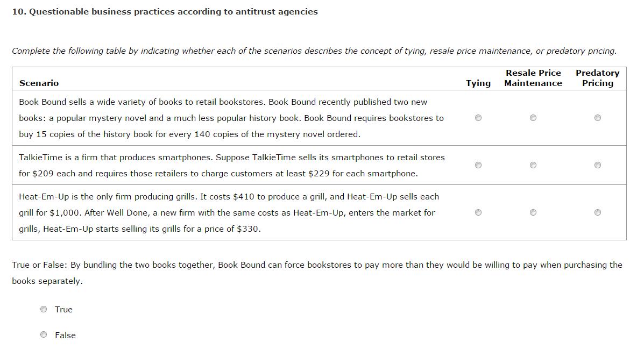This screenshot has width=637, height=364.
Task: Choose Predatory Pricing for TalkieTime scenario
Action: pos(597,165)
